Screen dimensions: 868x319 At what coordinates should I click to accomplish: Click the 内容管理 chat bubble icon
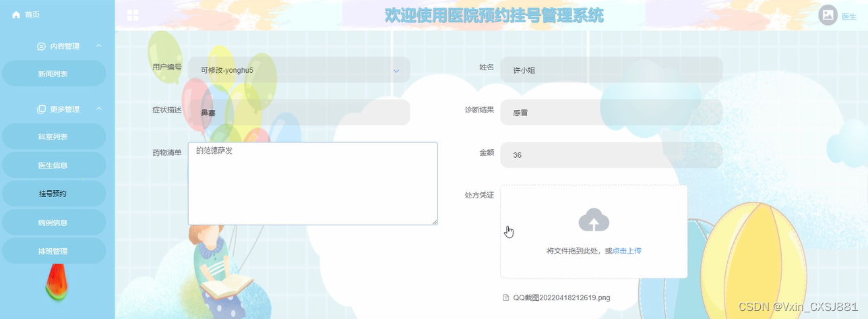pos(41,47)
